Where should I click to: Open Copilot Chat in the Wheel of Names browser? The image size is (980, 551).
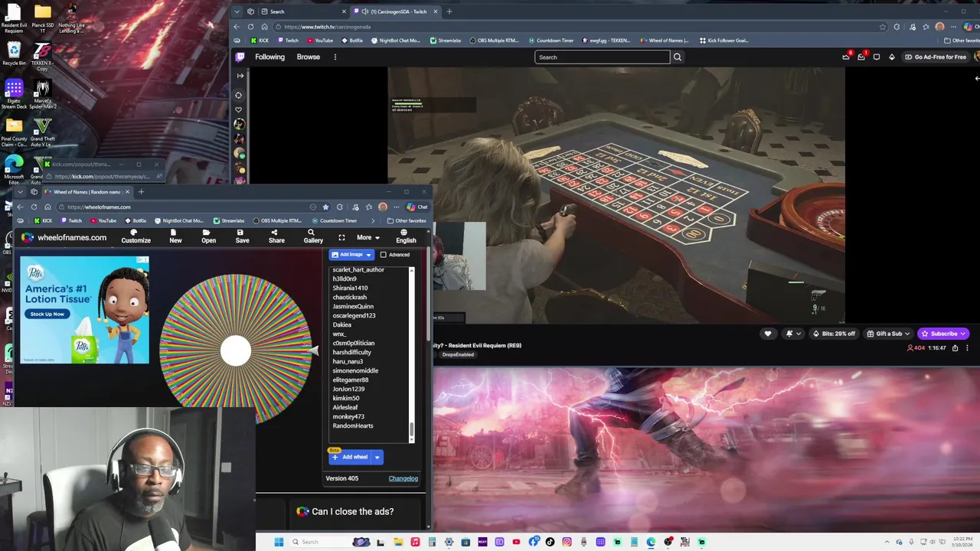coord(417,207)
